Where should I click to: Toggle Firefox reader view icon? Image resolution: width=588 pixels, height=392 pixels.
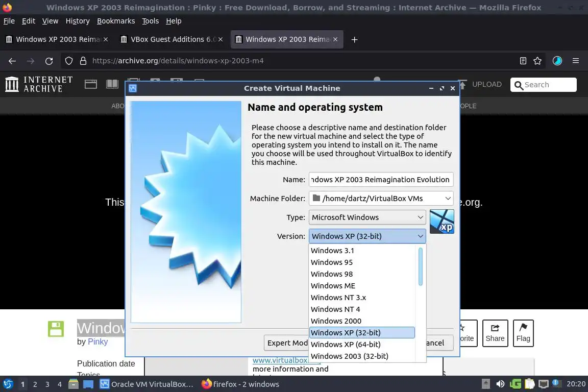coord(523,61)
